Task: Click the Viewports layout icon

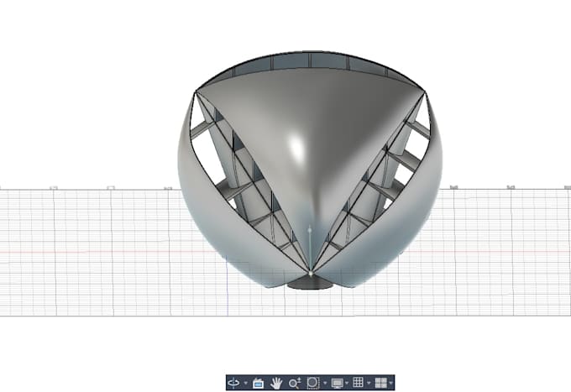Action: 381,383
